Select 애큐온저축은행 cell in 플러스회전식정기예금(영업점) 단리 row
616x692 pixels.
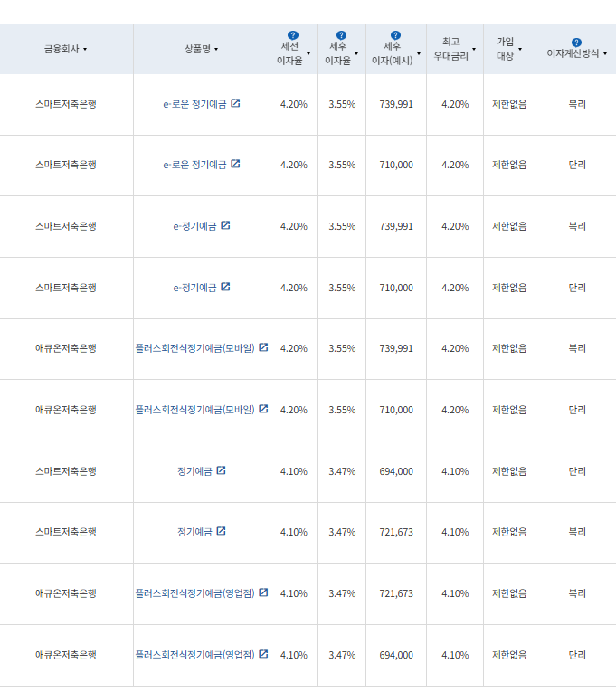66,655
